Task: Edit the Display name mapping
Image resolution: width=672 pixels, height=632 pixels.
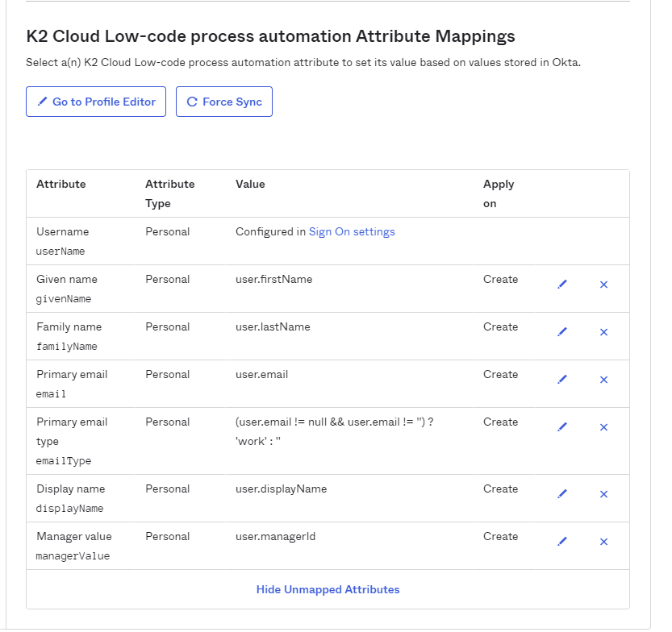Action: tap(562, 494)
